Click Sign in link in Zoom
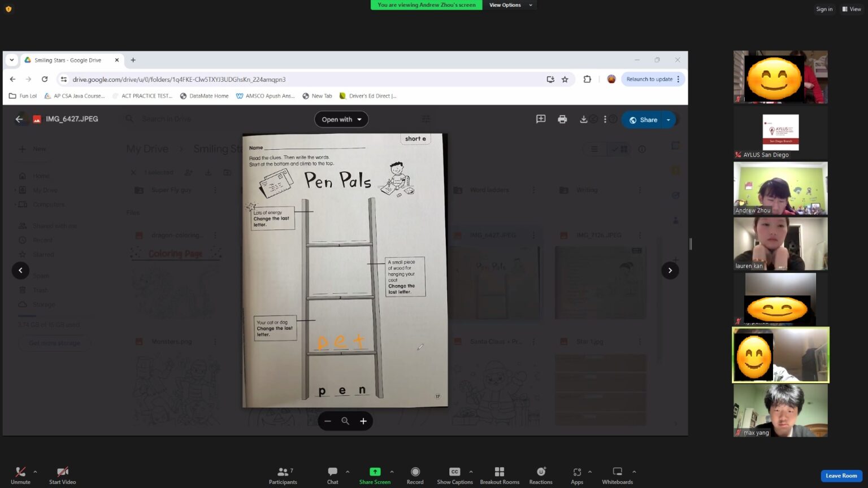Viewport: 868px width, 488px height. (x=824, y=9)
